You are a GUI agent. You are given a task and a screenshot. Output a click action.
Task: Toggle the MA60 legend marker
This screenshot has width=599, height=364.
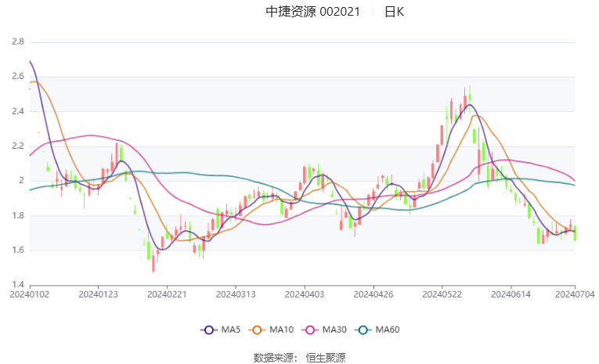click(x=377, y=330)
